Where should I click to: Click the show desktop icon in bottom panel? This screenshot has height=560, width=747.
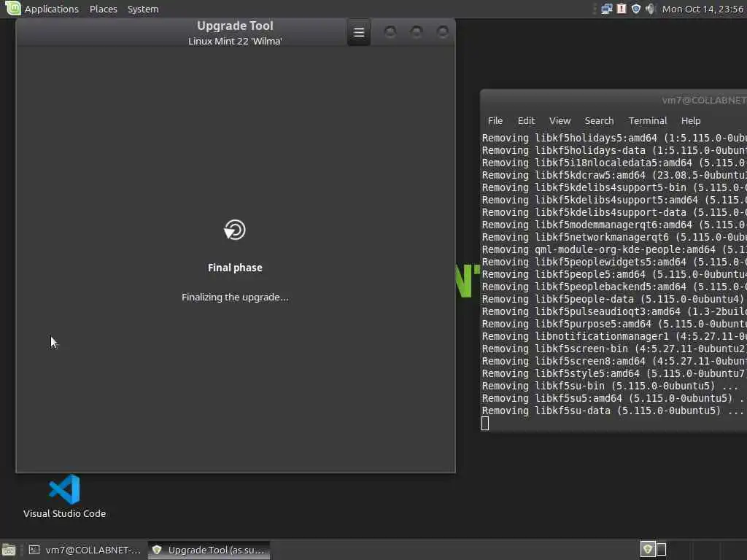tap(9, 550)
